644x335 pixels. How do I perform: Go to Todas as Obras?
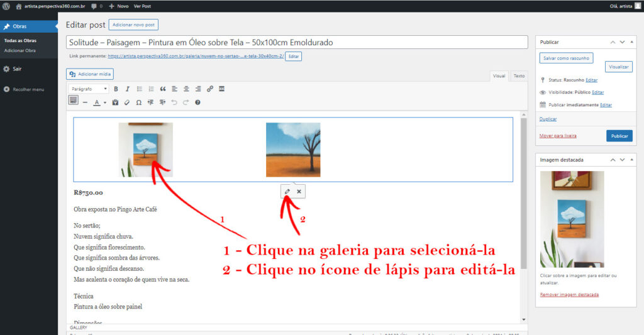tap(20, 41)
